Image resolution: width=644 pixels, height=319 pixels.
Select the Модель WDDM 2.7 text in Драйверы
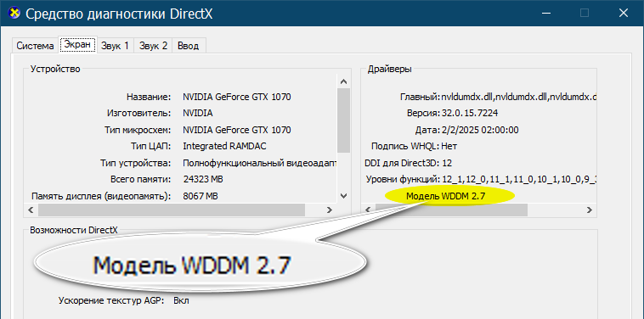point(446,196)
